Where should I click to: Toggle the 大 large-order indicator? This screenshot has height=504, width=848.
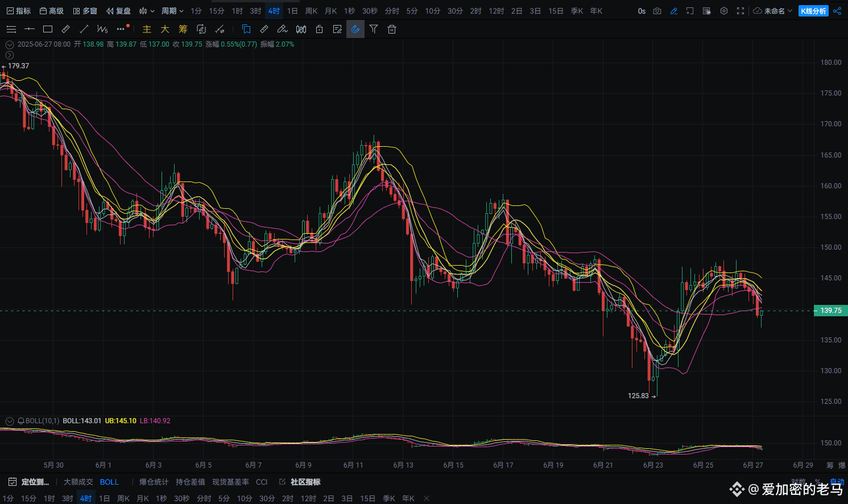pos(165,29)
